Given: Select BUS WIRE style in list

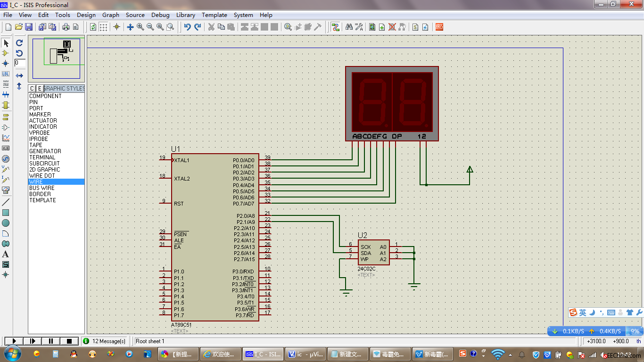Looking at the screenshot, I should [41, 188].
